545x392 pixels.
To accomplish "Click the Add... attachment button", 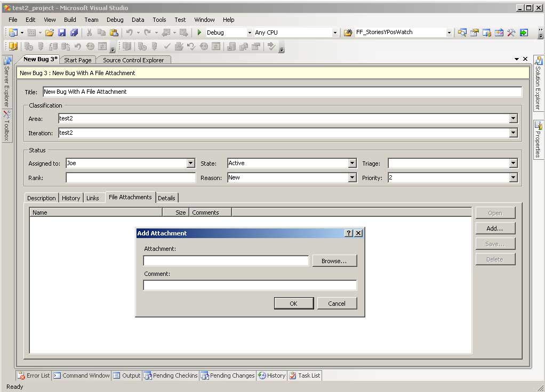I will (495, 228).
